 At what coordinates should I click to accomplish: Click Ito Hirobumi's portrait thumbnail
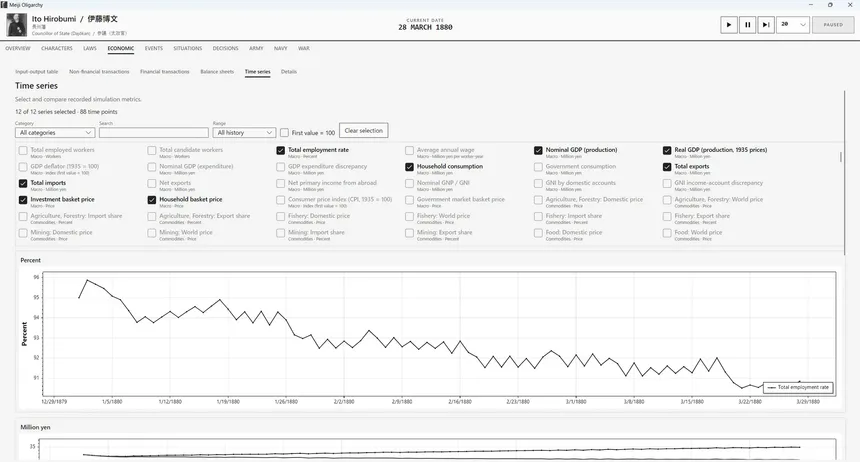(x=16, y=25)
